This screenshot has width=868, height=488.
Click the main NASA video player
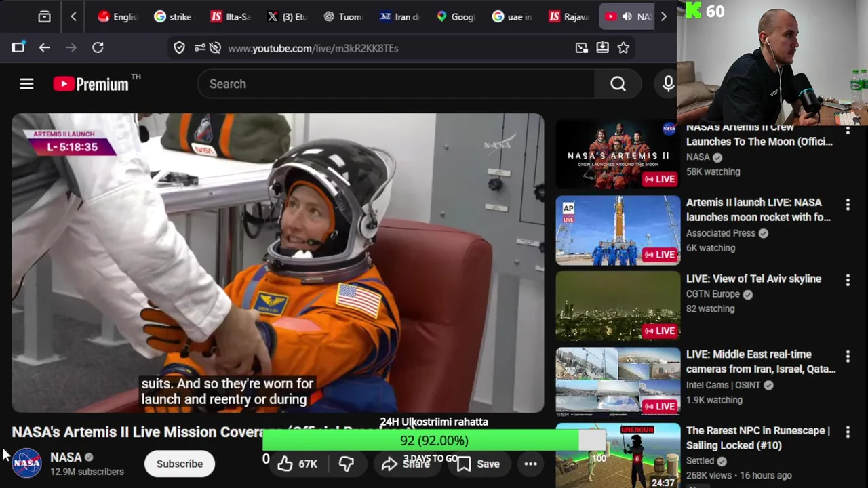[278, 263]
